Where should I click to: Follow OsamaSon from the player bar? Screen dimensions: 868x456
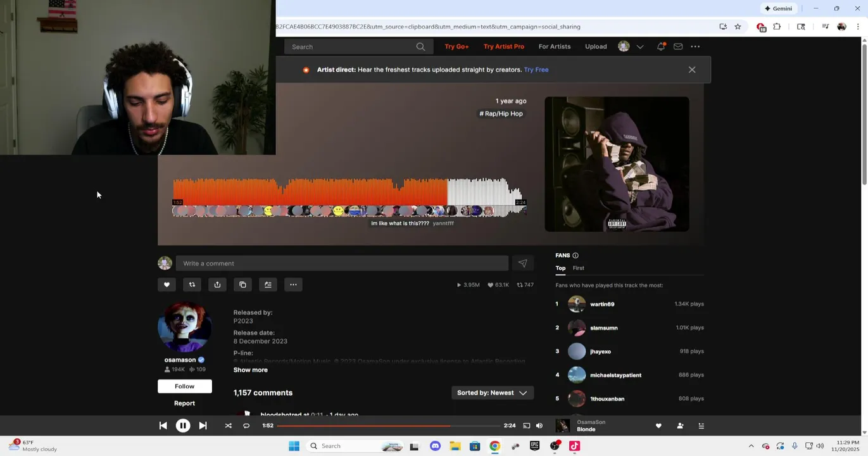[680, 426]
